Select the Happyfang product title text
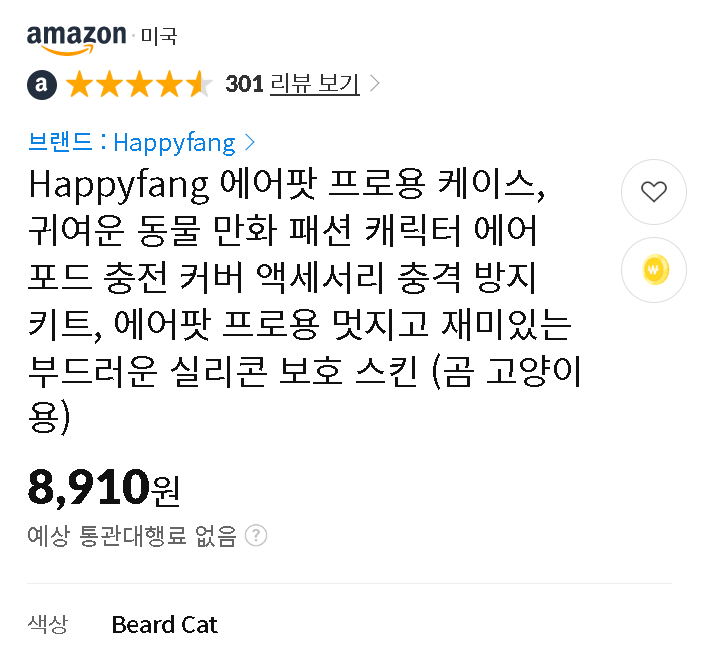 305,301
